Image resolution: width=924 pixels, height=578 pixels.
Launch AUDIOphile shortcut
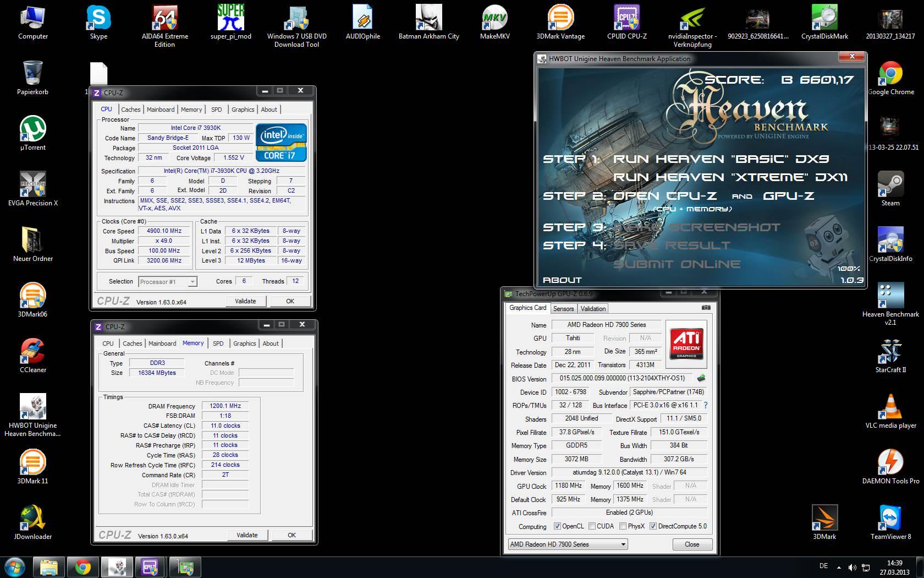pos(363,22)
